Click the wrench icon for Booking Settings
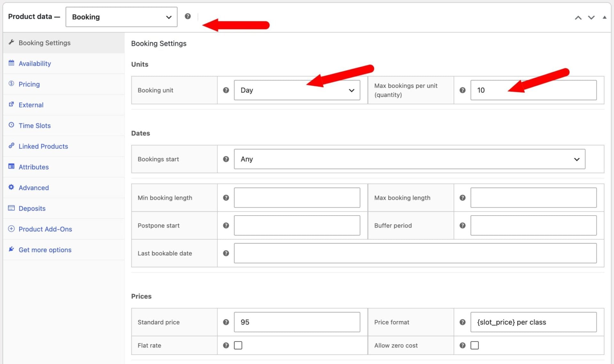 [11, 42]
